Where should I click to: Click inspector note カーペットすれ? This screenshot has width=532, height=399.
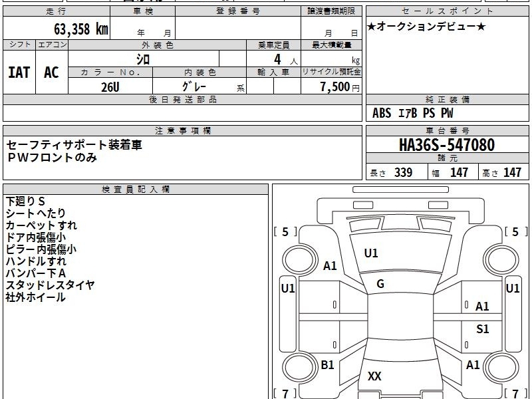tap(41, 225)
